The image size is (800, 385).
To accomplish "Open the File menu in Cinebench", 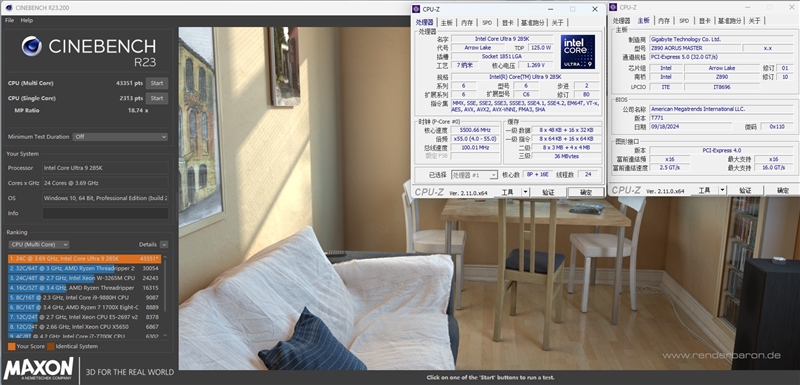I will [10, 20].
